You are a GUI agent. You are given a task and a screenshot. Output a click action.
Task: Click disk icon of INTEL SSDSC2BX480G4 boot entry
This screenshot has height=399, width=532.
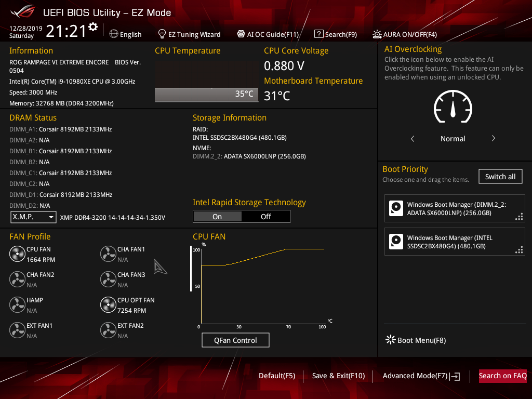tap(396, 242)
